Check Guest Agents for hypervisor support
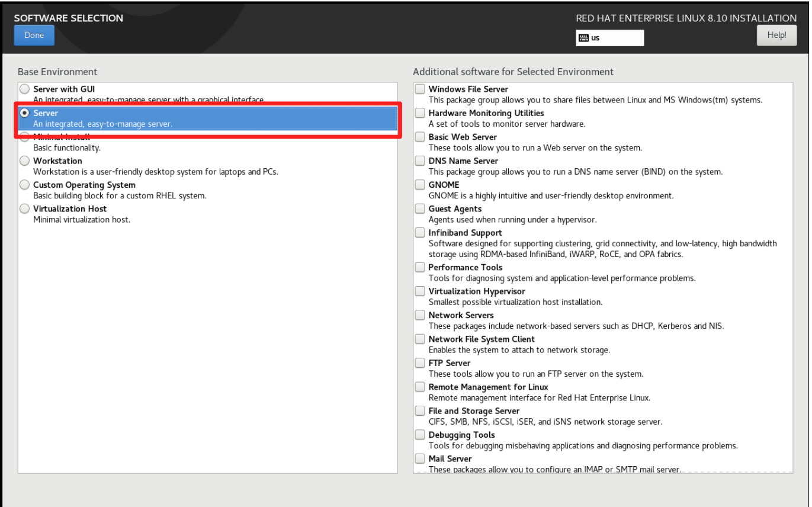The height and width of the screenshot is (507, 812). coord(420,208)
